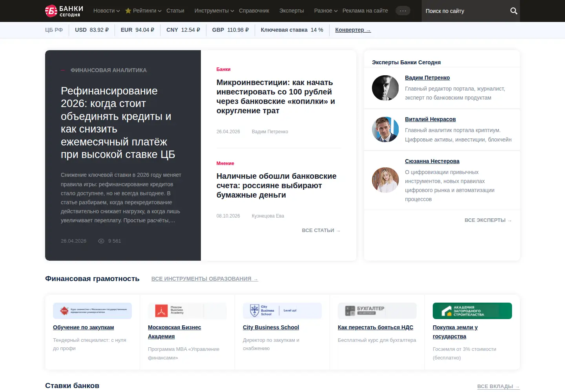Open the Эксперты menu item
565x392 pixels.
[x=292, y=11]
